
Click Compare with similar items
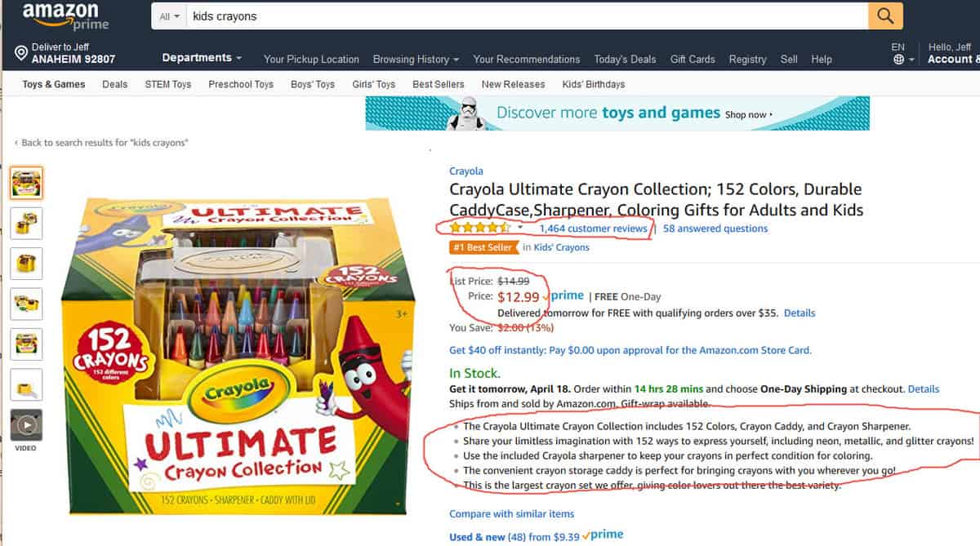tap(511, 514)
